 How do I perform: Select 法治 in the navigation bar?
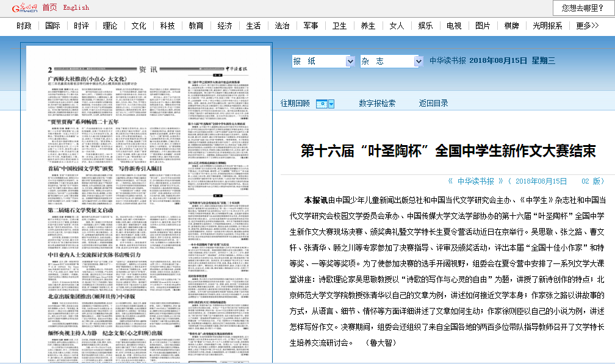click(x=282, y=26)
